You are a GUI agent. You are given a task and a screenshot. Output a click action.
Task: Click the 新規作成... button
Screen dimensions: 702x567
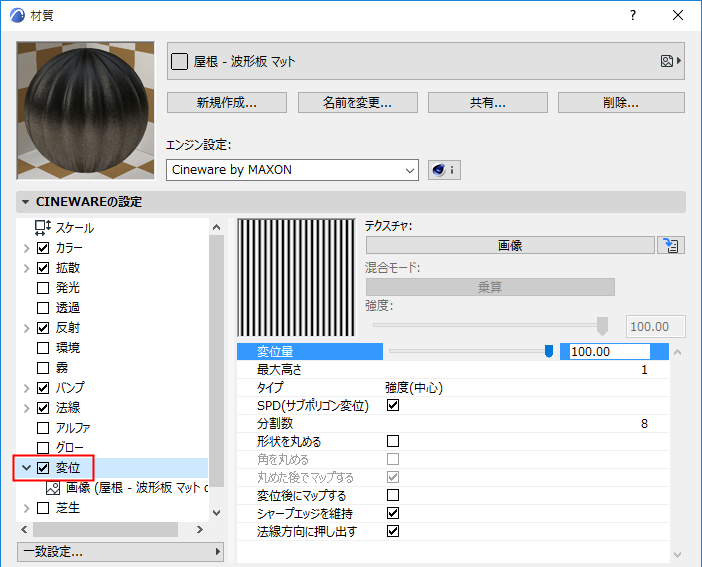point(227,103)
